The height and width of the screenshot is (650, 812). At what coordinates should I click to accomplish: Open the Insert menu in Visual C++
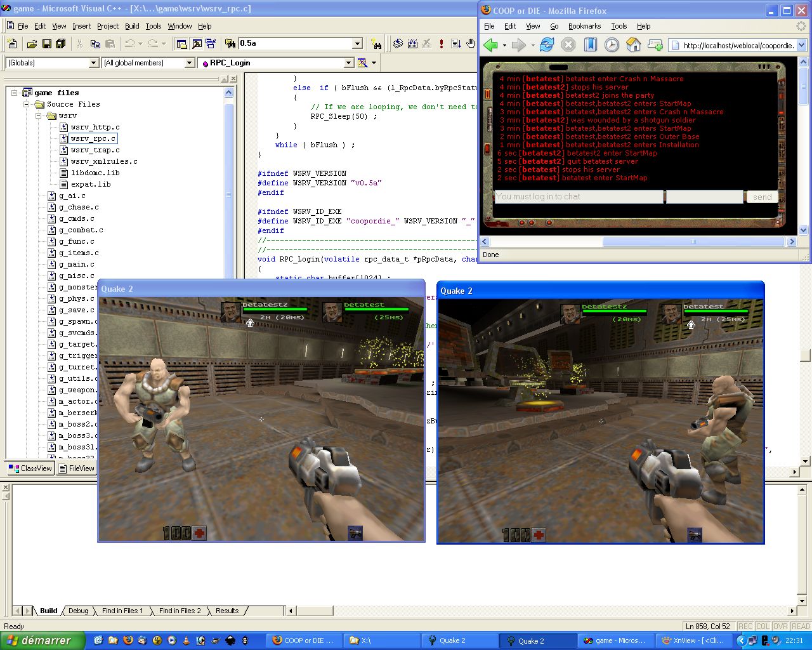click(81, 26)
